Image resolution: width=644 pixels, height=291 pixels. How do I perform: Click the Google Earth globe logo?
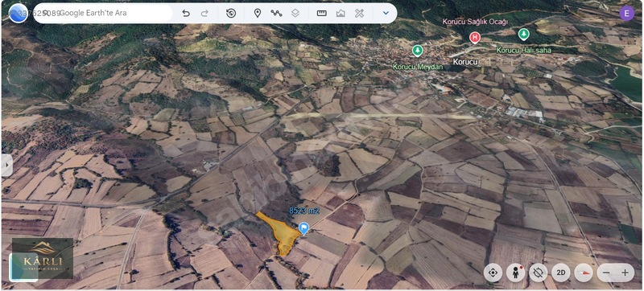18,13
